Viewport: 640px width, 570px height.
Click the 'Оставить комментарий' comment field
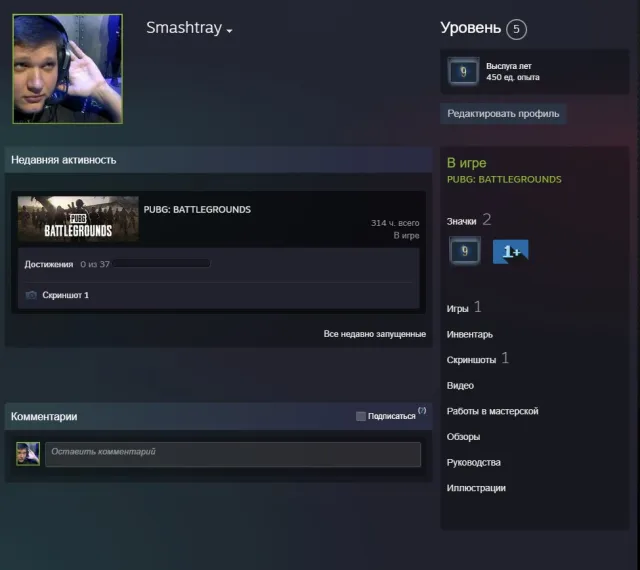pos(233,454)
